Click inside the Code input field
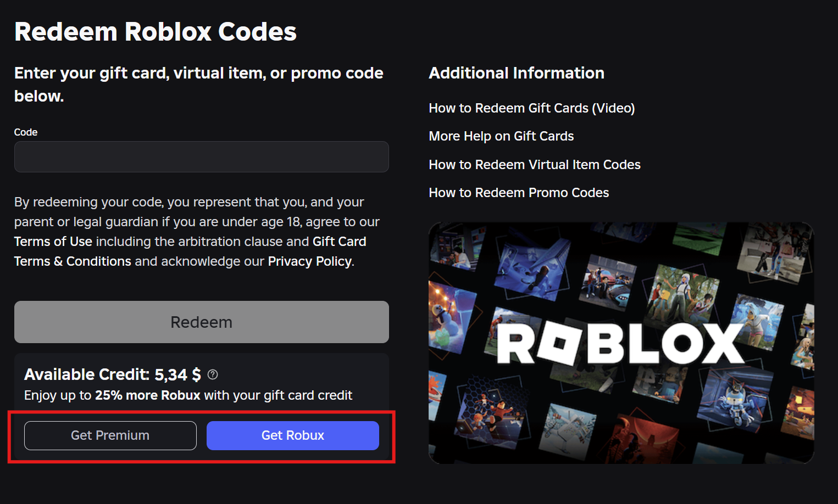 point(201,157)
